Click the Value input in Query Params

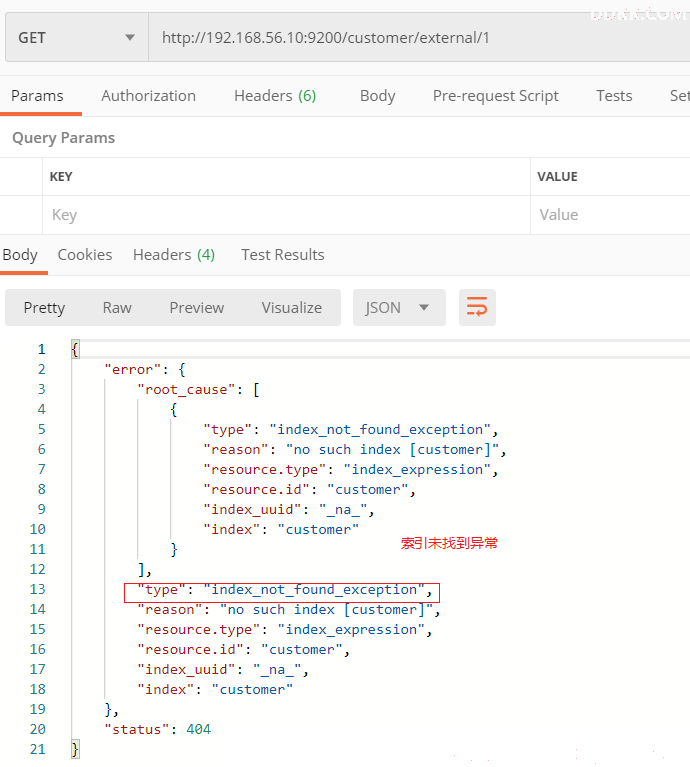tap(610, 215)
